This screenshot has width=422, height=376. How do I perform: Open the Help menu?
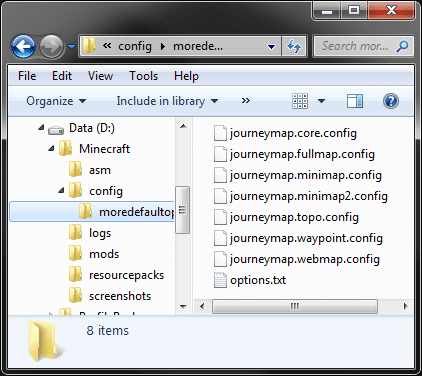click(186, 76)
